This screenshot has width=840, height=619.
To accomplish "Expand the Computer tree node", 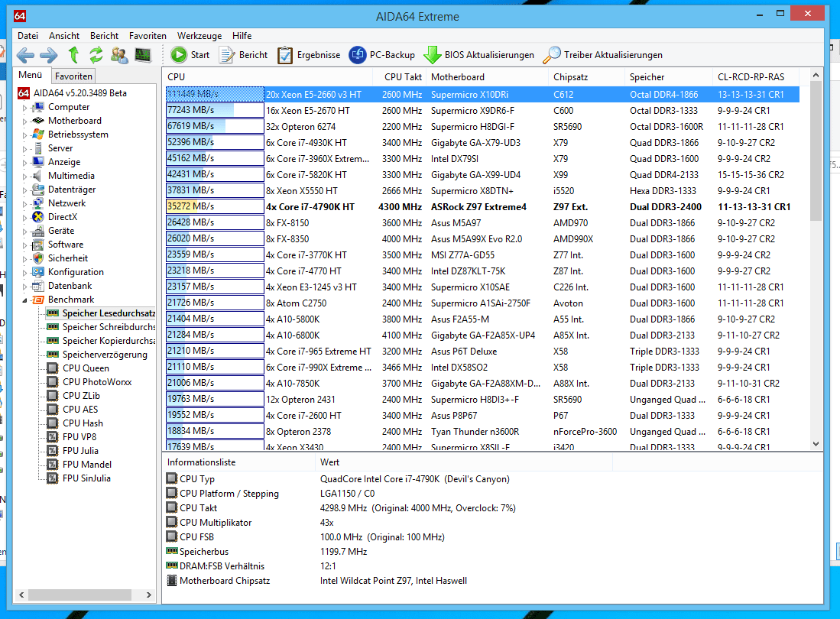I will point(24,108).
